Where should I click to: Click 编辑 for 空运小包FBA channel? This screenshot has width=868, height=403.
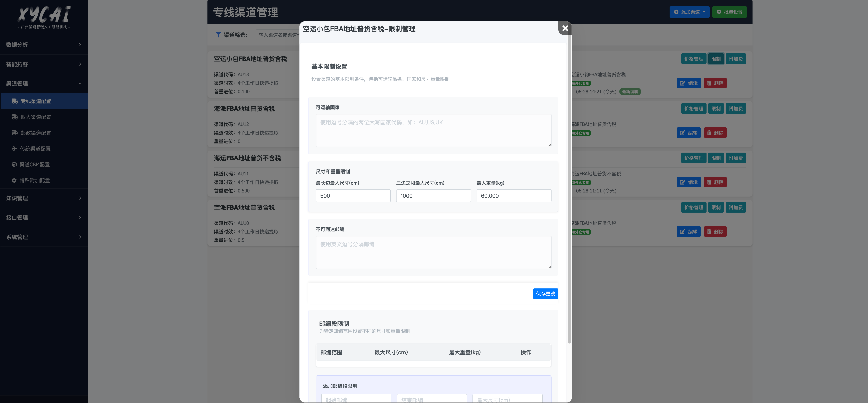689,83
